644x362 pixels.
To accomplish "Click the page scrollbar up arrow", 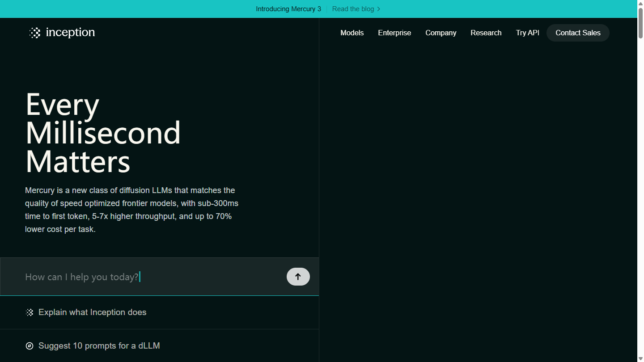I will (x=640, y=3).
